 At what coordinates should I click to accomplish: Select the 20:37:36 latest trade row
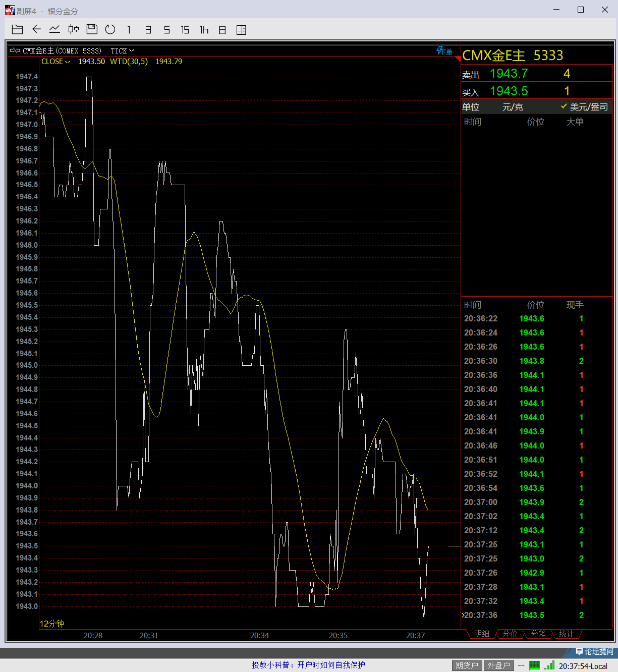(x=537, y=615)
